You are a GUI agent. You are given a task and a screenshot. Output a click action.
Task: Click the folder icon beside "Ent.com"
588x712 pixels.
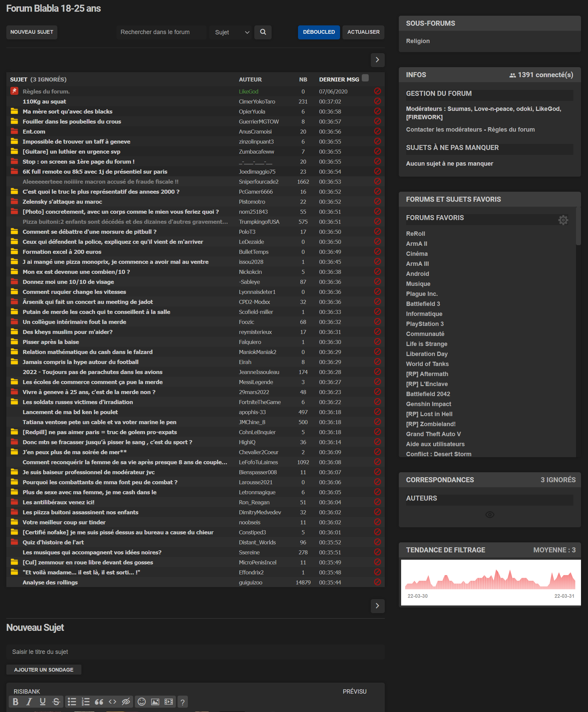14,132
